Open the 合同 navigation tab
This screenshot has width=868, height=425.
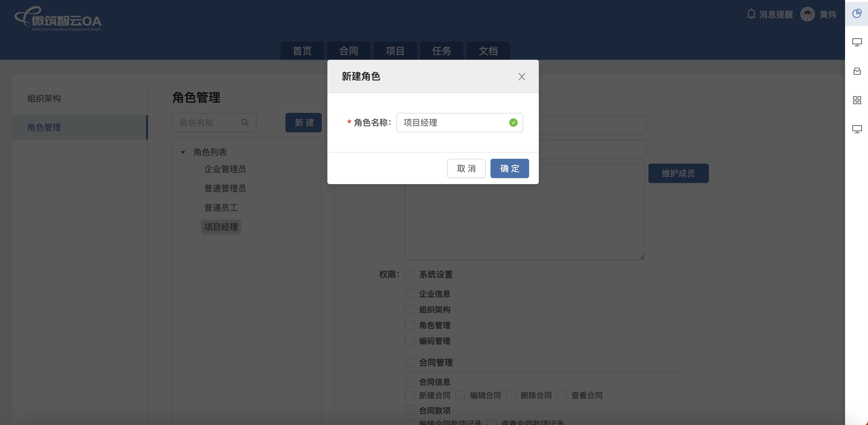pos(349,51)
